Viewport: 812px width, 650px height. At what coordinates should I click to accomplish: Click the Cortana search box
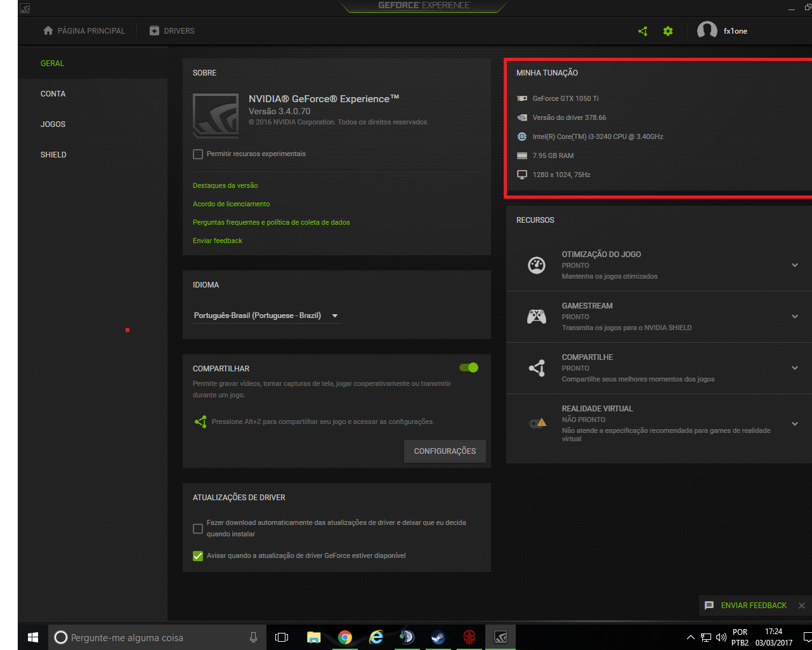[x=157, y=637]
